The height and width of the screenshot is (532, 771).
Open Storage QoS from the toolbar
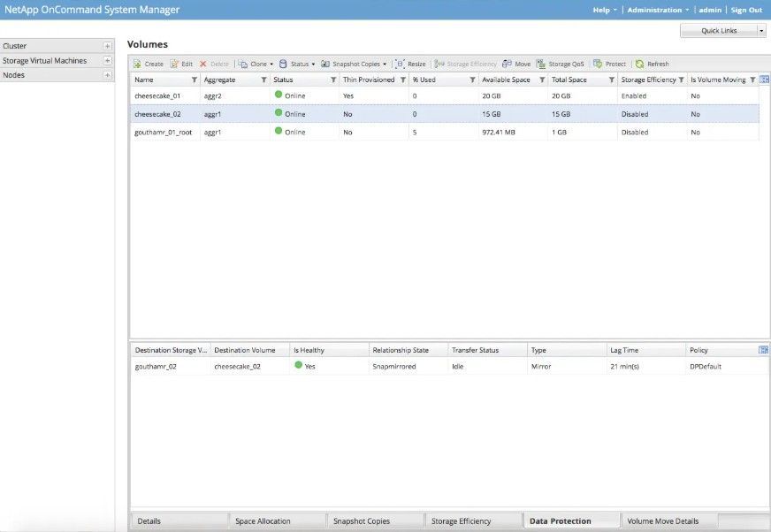541,65
